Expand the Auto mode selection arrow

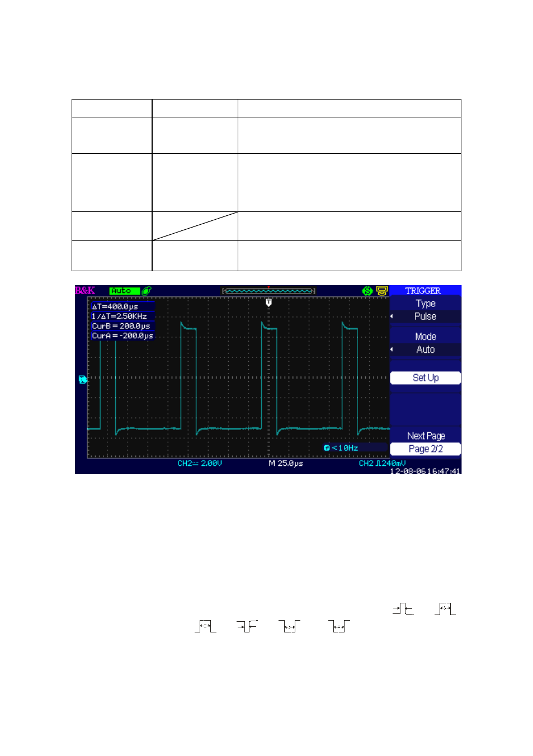pos(392,349)
